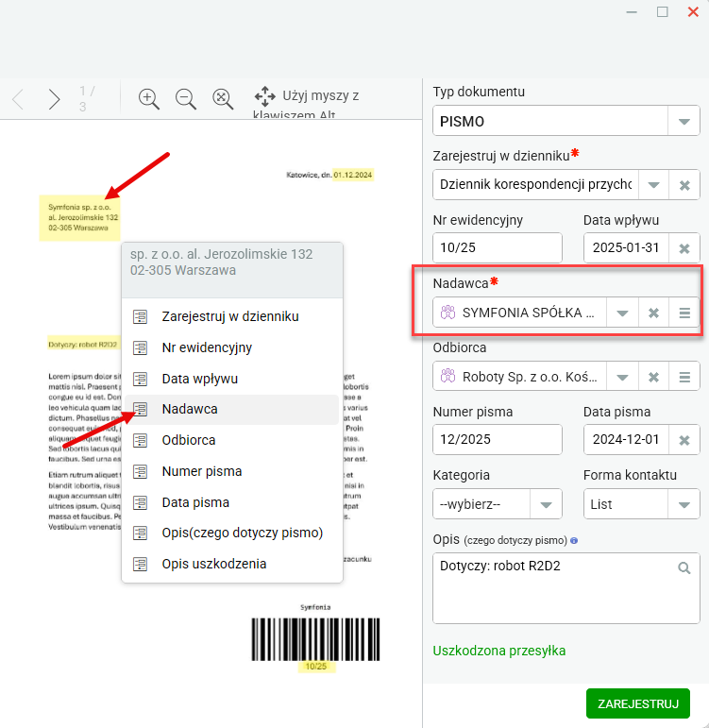Click the Data wpływu date field

626,248
